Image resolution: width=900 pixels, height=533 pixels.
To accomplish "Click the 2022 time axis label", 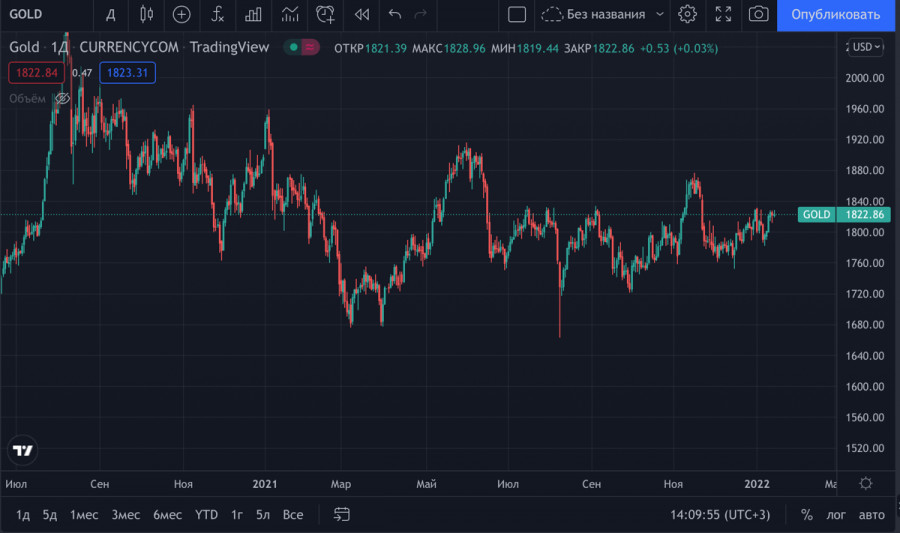I will (757, 484).
